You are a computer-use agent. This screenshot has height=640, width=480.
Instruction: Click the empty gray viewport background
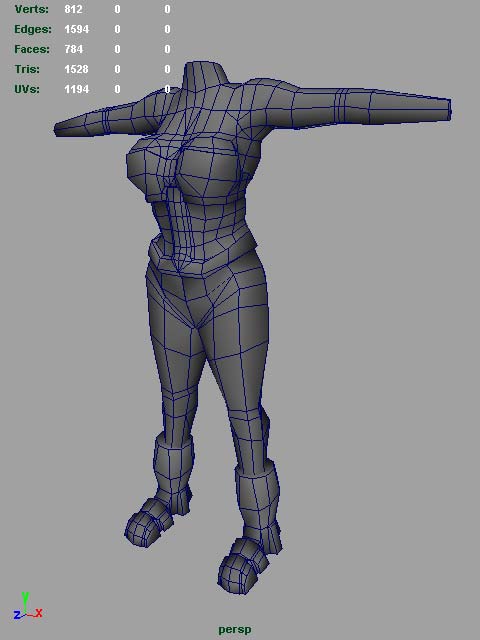click(x=367, y=367)
